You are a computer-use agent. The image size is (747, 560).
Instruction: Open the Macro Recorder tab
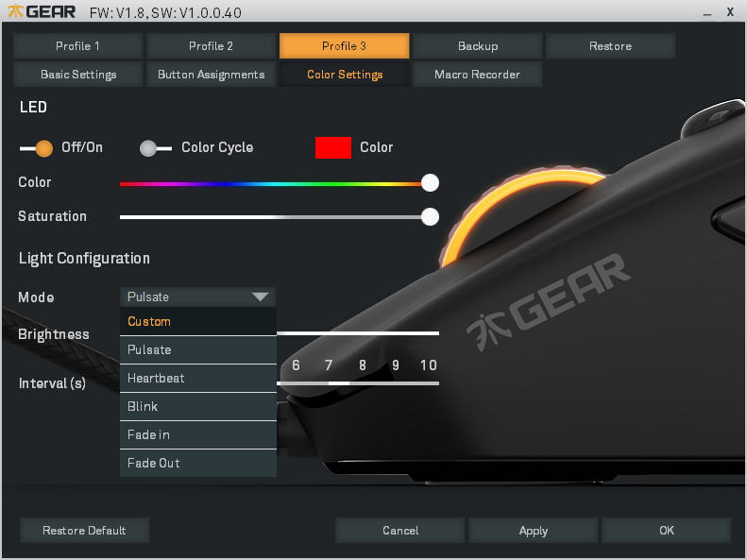tap(477, 75)
